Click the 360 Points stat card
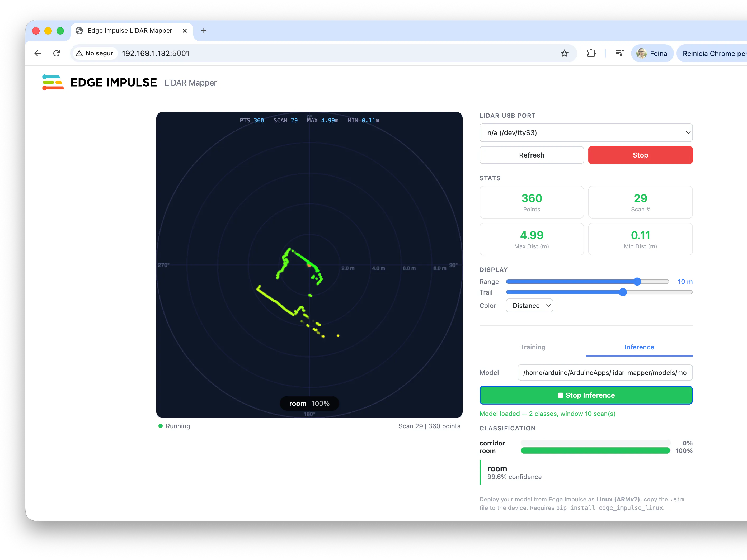 (532, 202)
